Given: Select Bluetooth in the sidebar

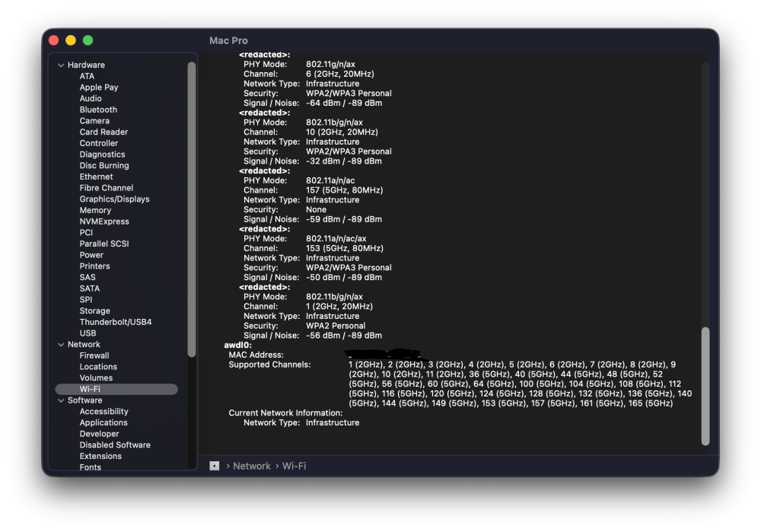Looking at the screenshot, I should pos(98,110).
